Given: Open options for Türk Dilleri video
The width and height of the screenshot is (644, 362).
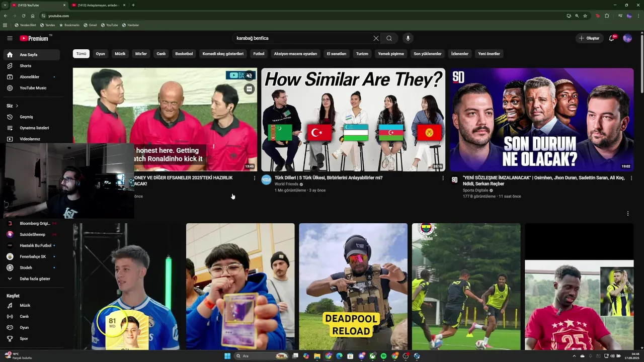Looking at the screenshot, I should click(443, 178).
